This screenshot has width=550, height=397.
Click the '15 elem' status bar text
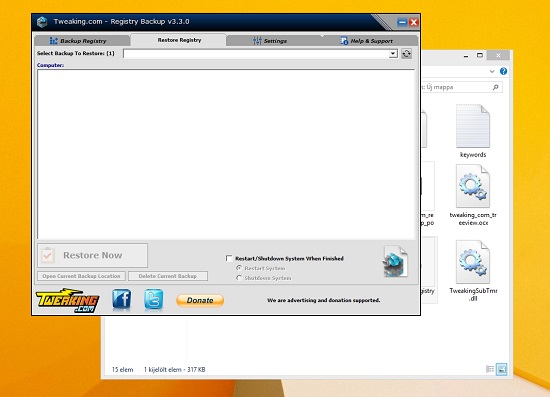point(122,369)
